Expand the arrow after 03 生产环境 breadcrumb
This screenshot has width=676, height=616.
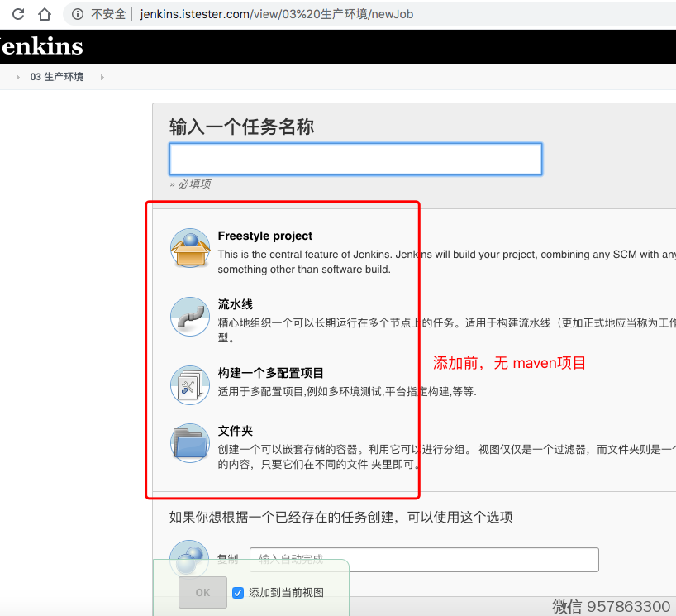102,77
